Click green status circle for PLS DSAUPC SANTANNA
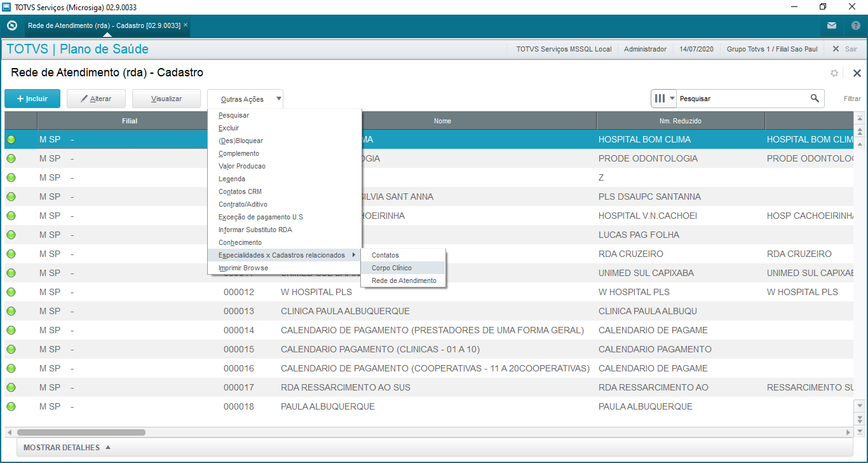 coord(11,197)
